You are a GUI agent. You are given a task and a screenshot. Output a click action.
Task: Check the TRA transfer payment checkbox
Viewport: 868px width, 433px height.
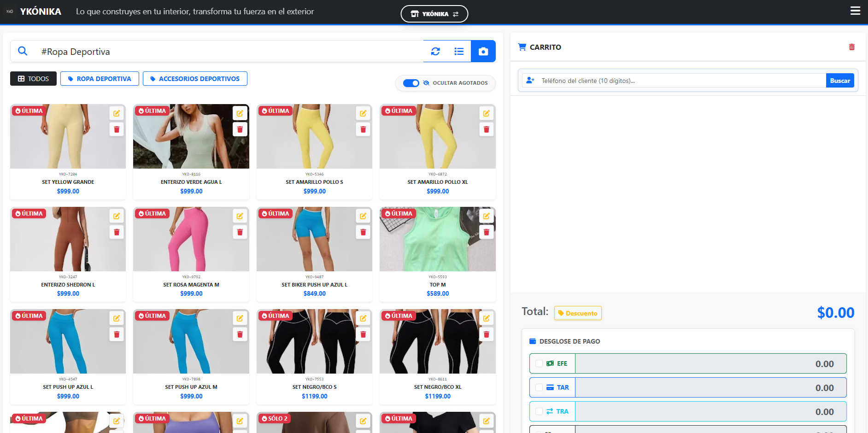539,411
